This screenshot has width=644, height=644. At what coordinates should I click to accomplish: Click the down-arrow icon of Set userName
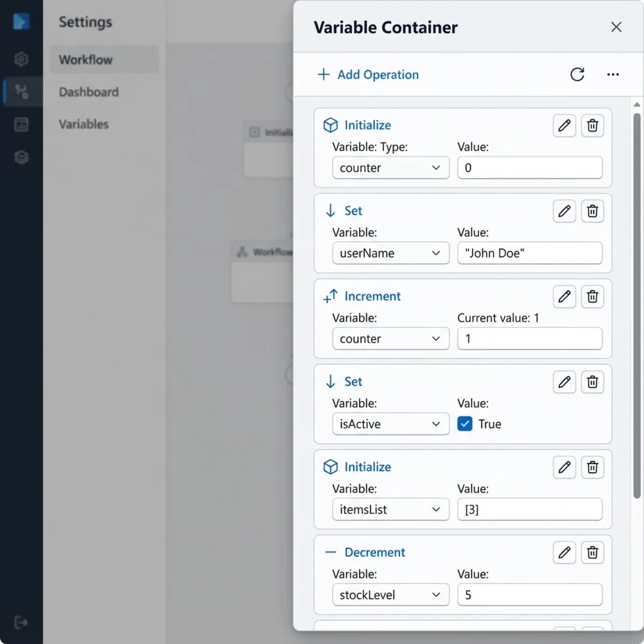point(331,210)
